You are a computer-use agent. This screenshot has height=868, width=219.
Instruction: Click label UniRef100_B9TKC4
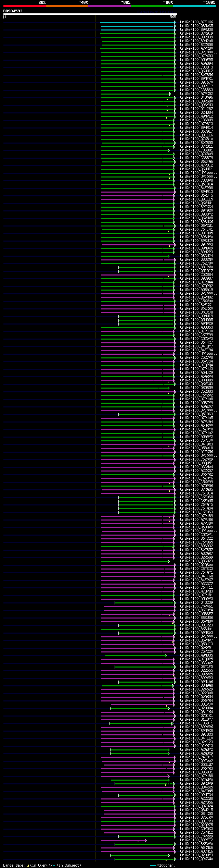[196, 207]
